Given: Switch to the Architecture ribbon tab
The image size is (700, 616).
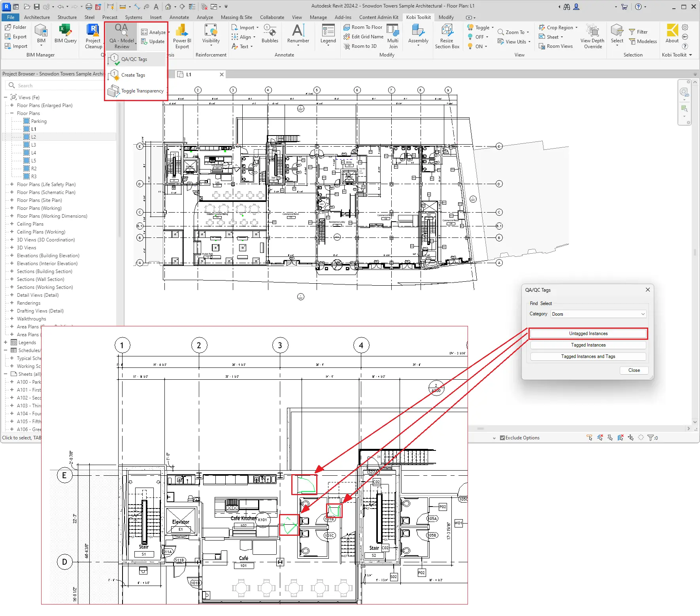Looking at the screenshot, I should point(37,17).
